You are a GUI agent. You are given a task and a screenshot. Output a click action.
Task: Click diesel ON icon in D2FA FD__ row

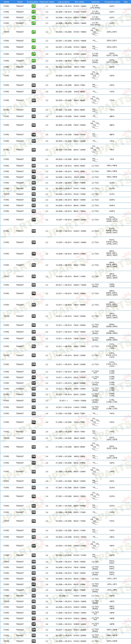pos(34,447)
